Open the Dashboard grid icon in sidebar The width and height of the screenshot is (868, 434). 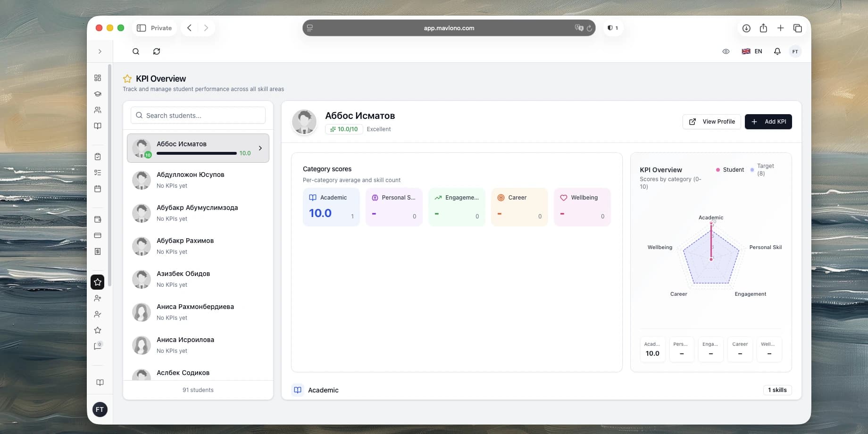point(98,77)
